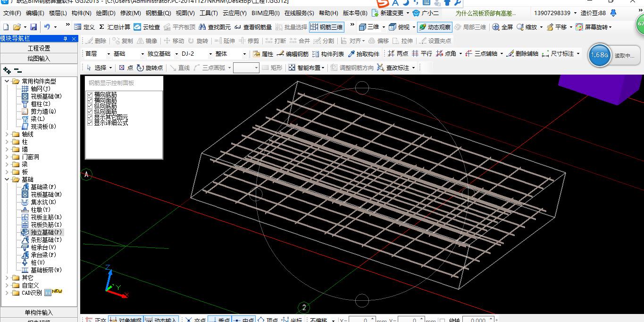The width and height of the screenshot is (644, 322).
Task: Expand the CAD识别 tree folder
Action: point(7,293)
